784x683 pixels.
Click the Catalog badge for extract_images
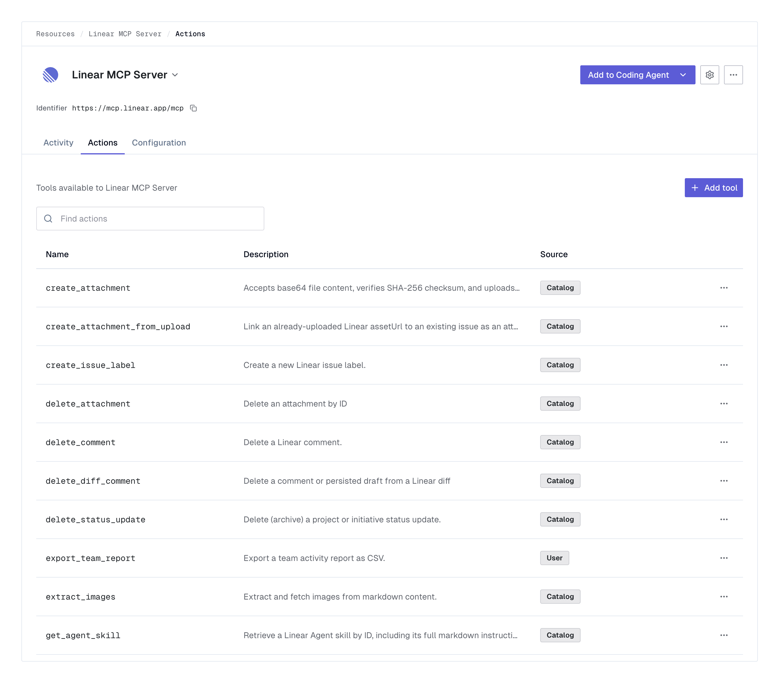pos(560,597)
